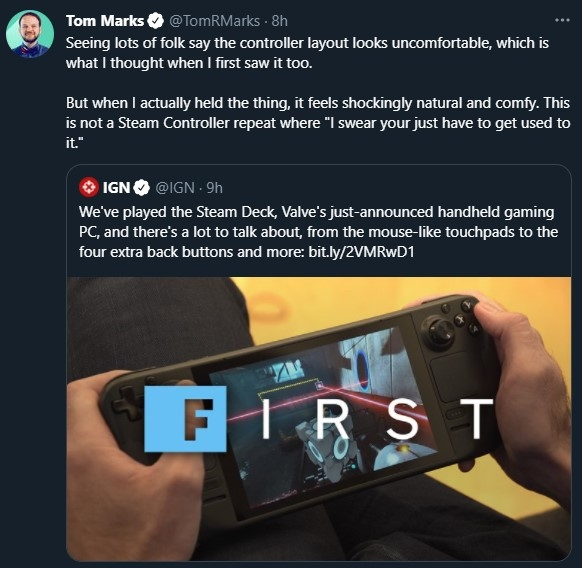Open the IGN account name

[116, 188]
